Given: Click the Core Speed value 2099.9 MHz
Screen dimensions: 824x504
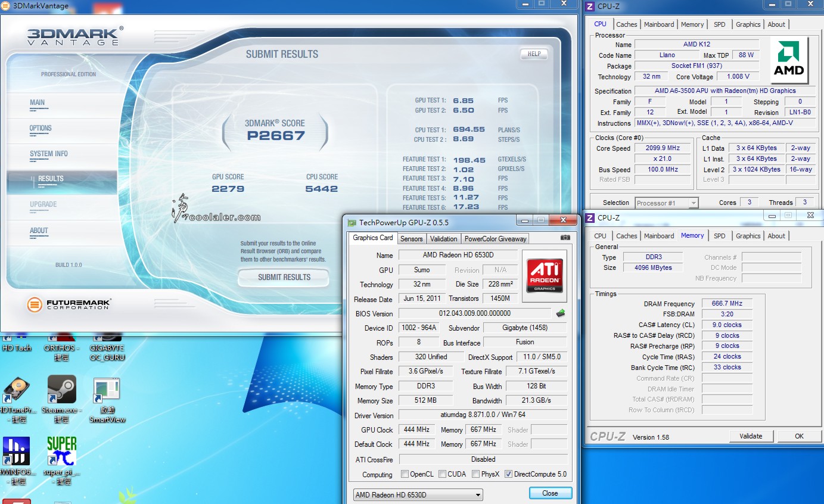Looking at the screenshot, I should pos(663,148).
